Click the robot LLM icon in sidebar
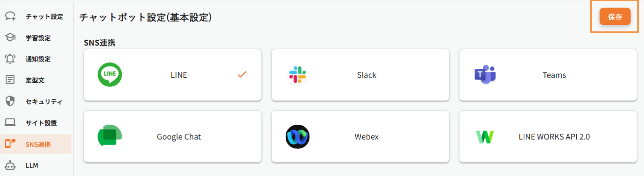Image resolution: width=644 pixels, height=176 pixels. [x=10, y=165]
